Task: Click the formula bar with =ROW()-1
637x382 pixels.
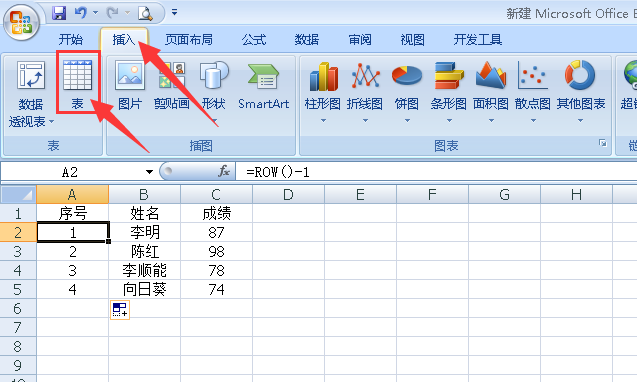Action: click(x=436, y=172)
